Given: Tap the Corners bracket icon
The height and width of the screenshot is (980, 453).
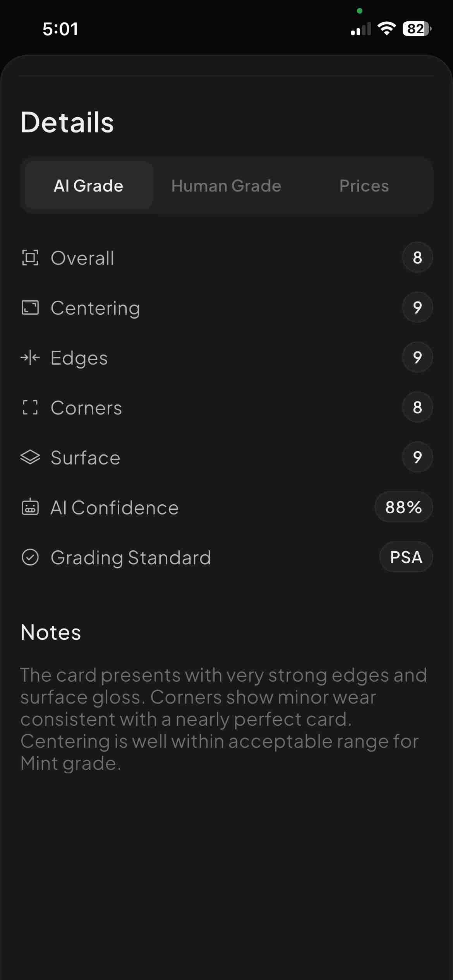Looking at the screenshot, I should tap(30, 408).
